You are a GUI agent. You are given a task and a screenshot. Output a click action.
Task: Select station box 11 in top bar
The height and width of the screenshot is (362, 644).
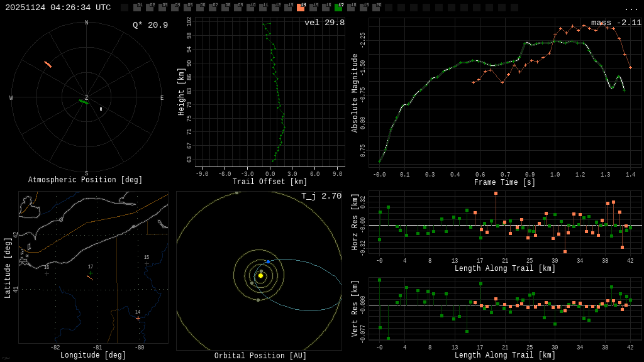click(x=263, y=8)
